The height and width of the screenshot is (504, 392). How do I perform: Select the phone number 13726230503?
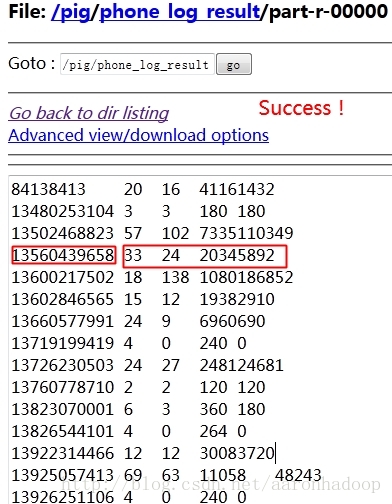pyautogui.click(x=63, y=365)
